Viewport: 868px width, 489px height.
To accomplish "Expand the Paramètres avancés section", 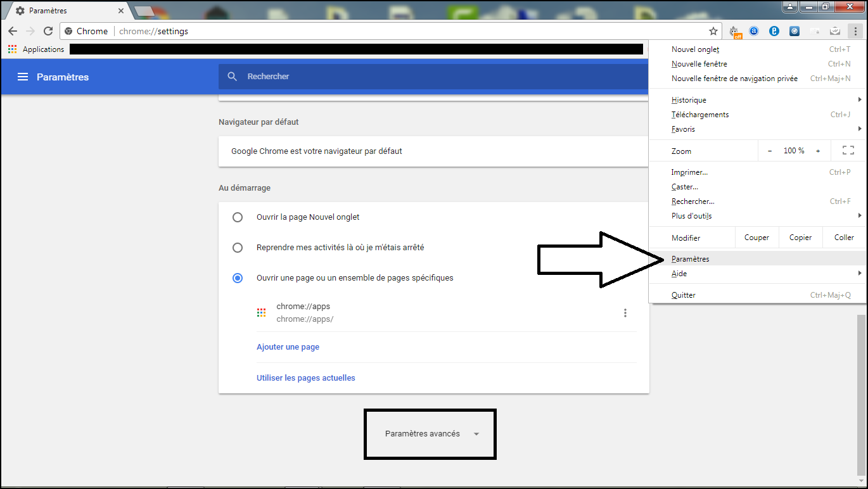I will [431, 434].
